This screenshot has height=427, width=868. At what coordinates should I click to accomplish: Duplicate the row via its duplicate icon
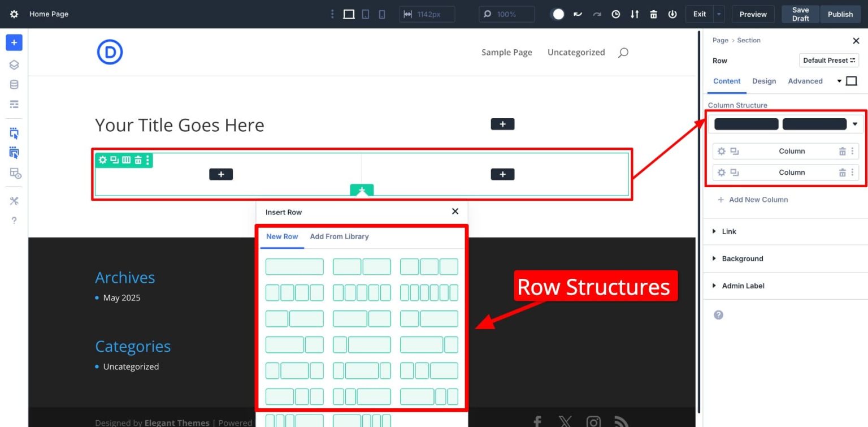[115, 160]
